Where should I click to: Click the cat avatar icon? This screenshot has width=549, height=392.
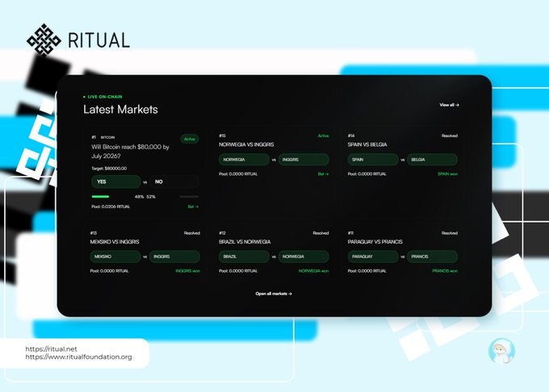coord(501,351)
